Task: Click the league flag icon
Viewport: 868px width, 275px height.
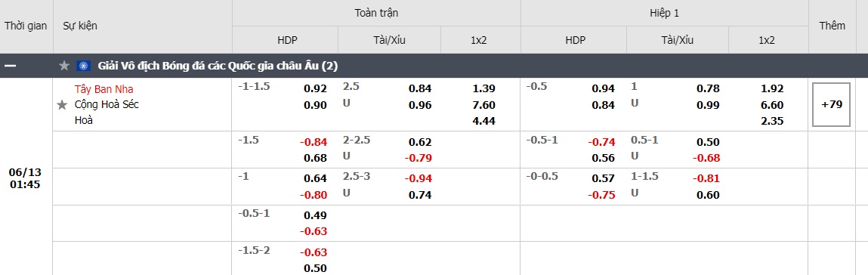Action: [84, 66]
